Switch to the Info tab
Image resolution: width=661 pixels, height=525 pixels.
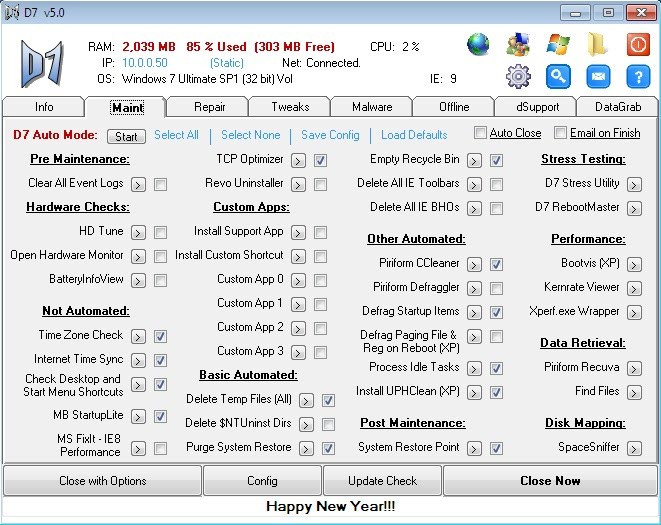click(44, 107)
